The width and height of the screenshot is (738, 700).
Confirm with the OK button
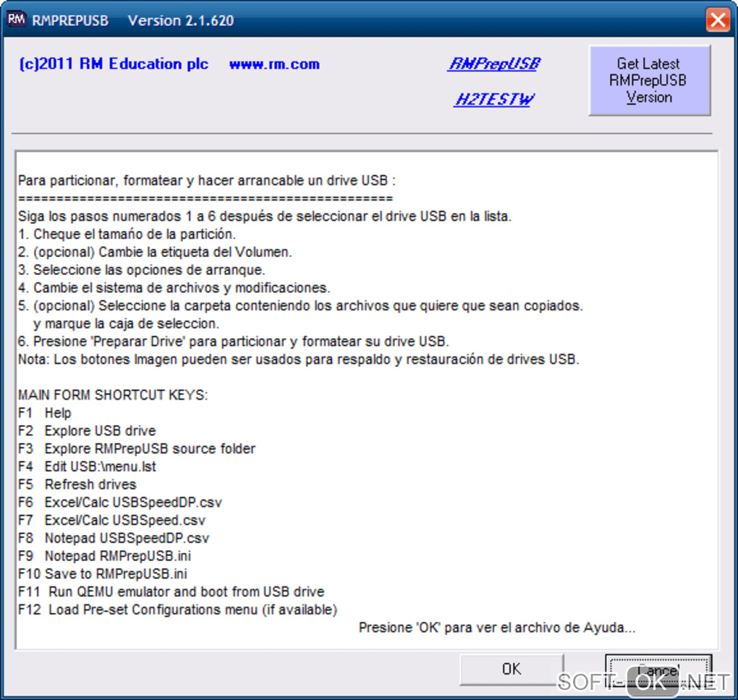tap(512, 669)
